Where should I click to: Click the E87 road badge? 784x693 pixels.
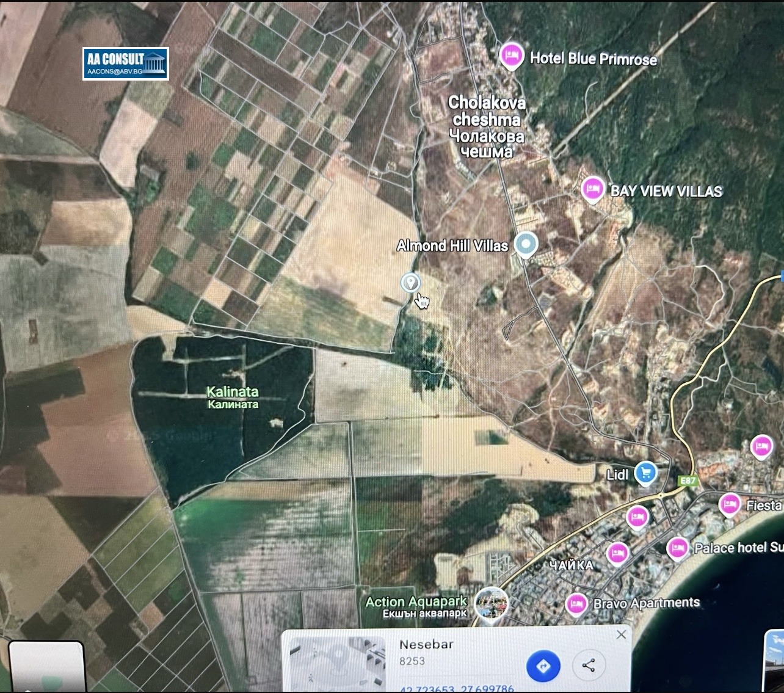tap(688, 481)
